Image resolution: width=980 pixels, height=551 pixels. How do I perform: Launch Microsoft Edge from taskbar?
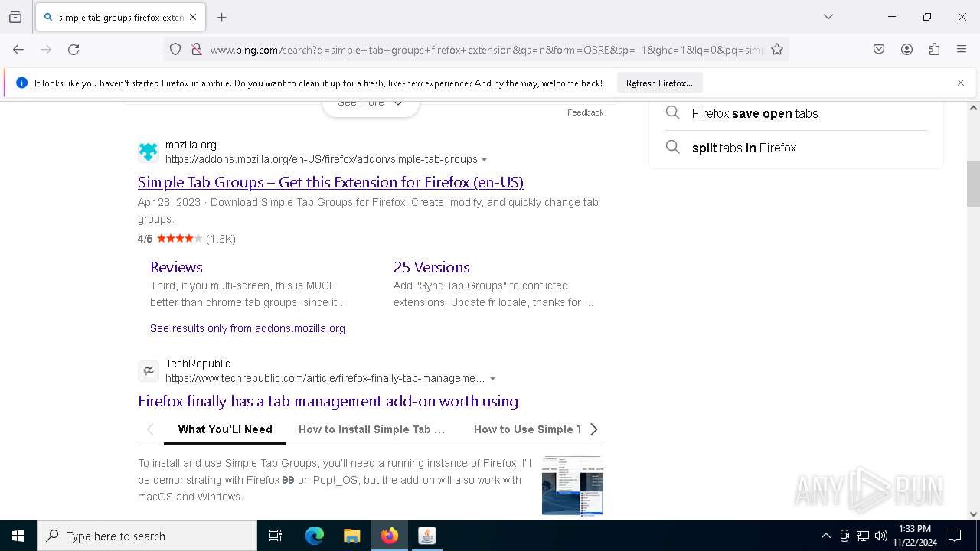(x=314, y=536)
